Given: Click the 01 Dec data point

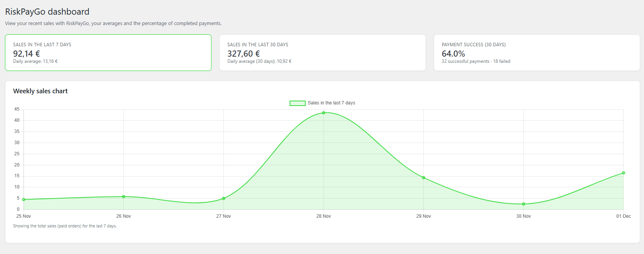Looking at the screenshot, I should click(x=623, y=173).
